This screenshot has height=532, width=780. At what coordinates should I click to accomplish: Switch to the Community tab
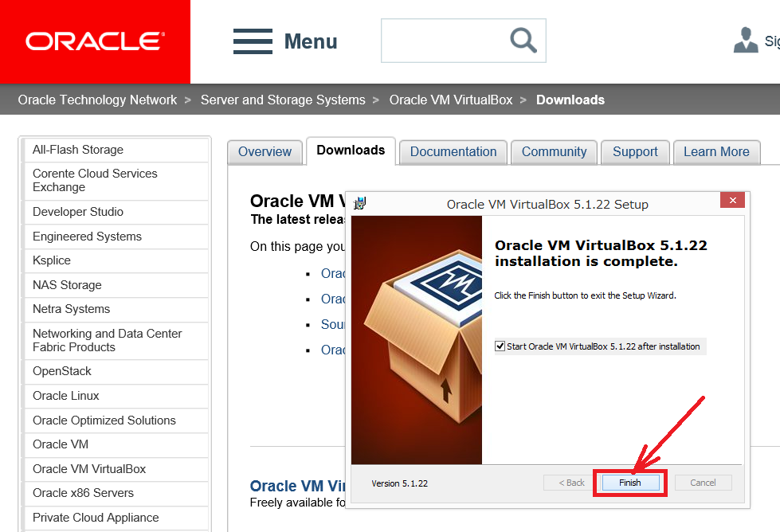555,151
